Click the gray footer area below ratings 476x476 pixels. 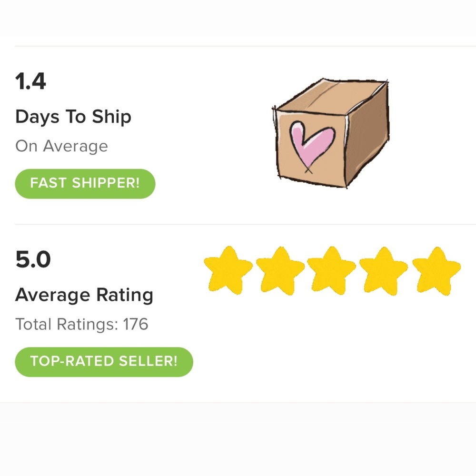[238, 439]
